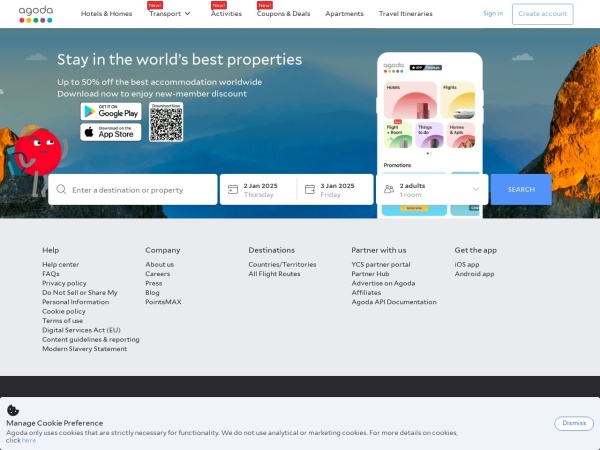This screenshot has width=600, height=450.
Task: Expand the Transport dropdown menu
Action: 170,14
